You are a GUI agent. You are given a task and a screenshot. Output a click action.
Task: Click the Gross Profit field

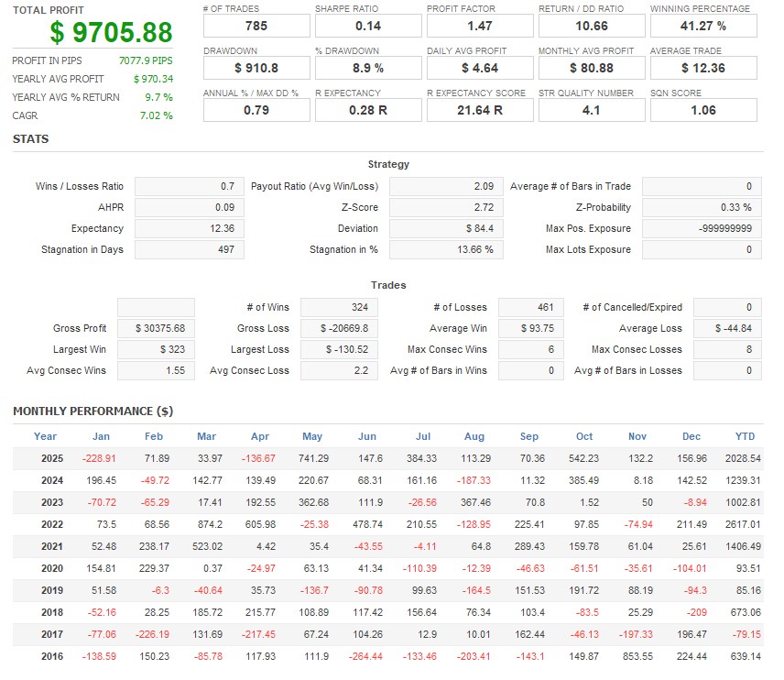click(156, 328)
